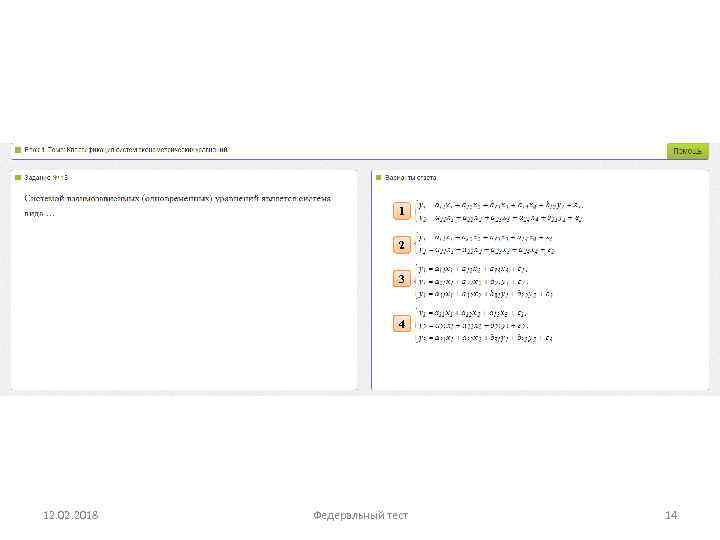Viewport: 720px width, 540px height.
Task: Select answer option 1
Action: pyautogui.click(x=402, y=211)
